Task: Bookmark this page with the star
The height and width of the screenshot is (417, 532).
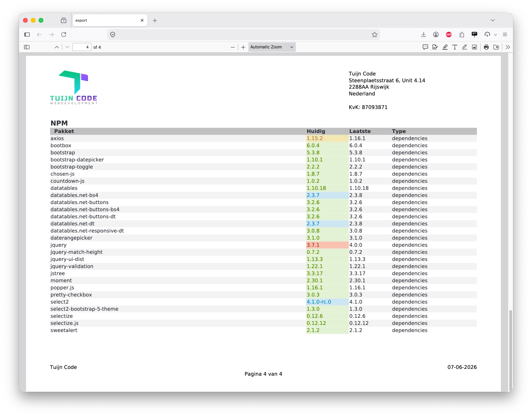Action: [x=375, y=35]
